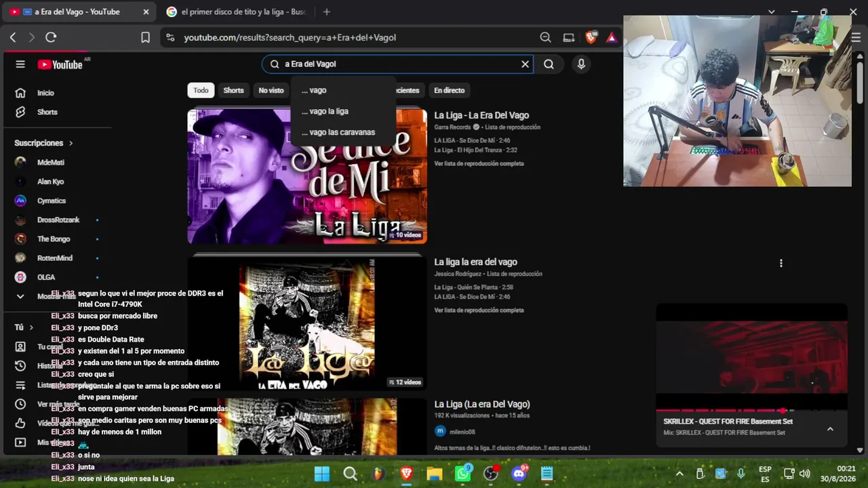
Task: Select the Todo filter chip
Action: coord(201,90)
